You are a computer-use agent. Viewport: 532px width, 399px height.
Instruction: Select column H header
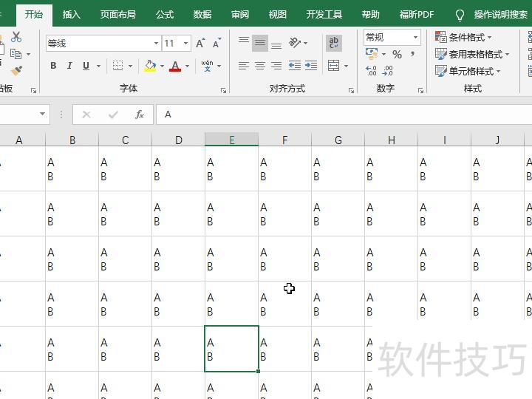pos(391,140)
